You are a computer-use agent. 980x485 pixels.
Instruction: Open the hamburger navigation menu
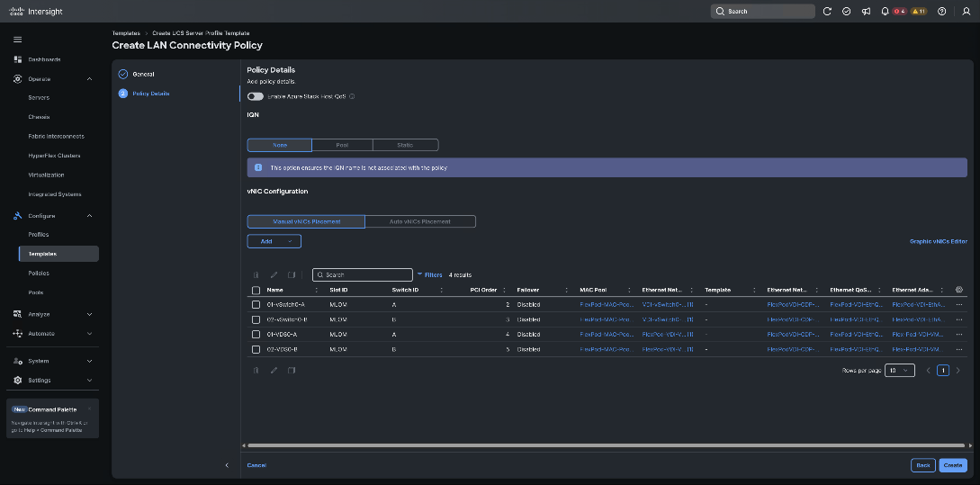tap(17, 40)
